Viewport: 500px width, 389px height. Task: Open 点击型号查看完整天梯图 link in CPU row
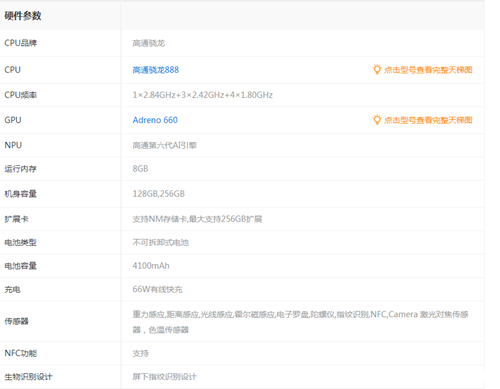coord(428,70)
